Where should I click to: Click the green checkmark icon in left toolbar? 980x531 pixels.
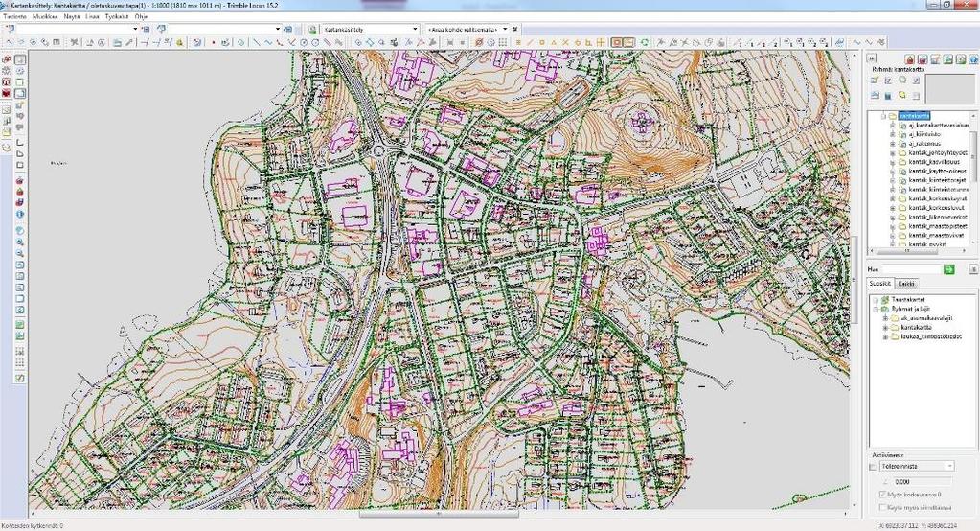click(x=20, y=379)
